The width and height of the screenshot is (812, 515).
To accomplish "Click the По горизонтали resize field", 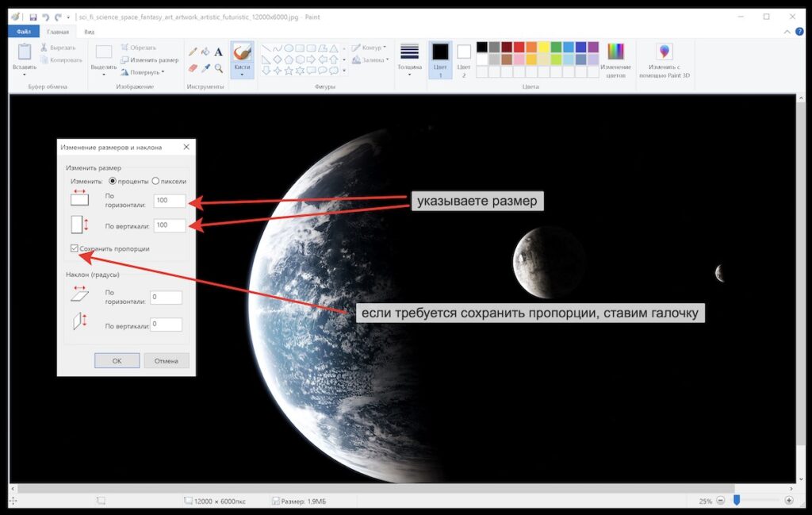I will (170, 201).
